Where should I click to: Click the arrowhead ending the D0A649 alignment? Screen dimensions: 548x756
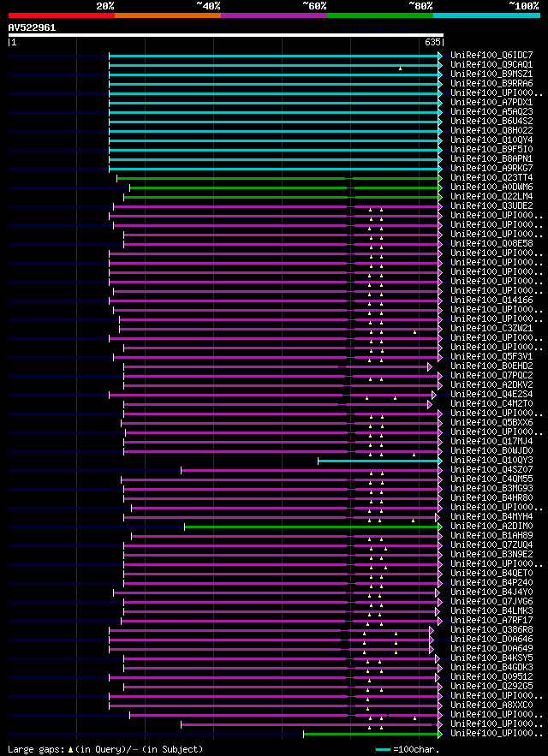pos(432,649)
